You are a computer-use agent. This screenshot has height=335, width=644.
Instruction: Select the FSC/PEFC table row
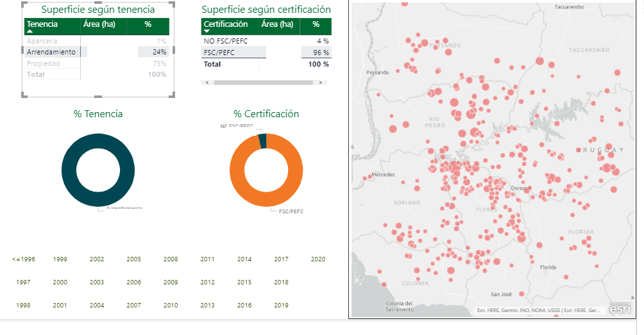[266, 53]
